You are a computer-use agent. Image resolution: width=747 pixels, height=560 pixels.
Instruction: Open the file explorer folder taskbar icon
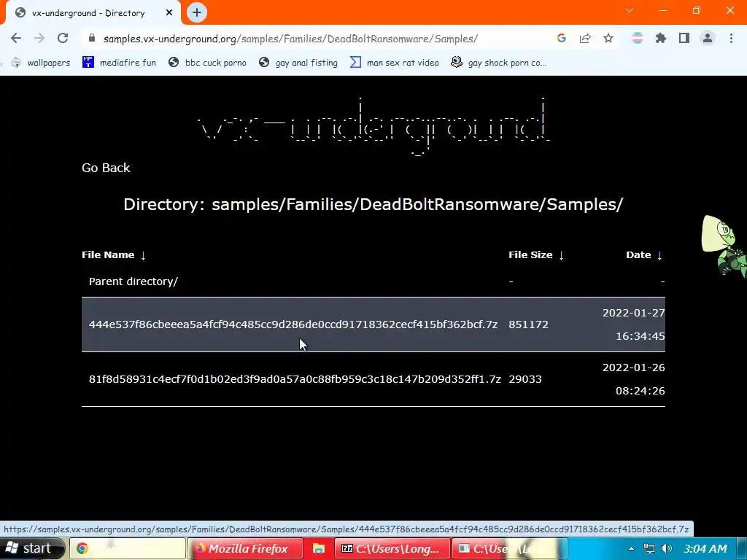(x=318, y=548)
